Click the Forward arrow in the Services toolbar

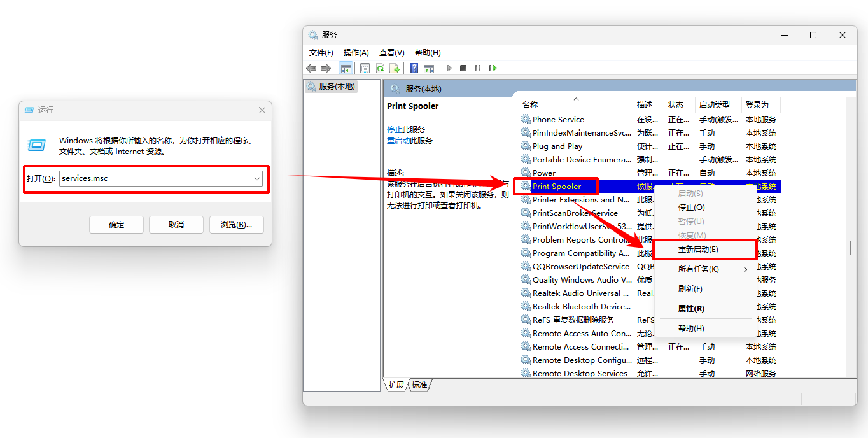click(326, 68)
